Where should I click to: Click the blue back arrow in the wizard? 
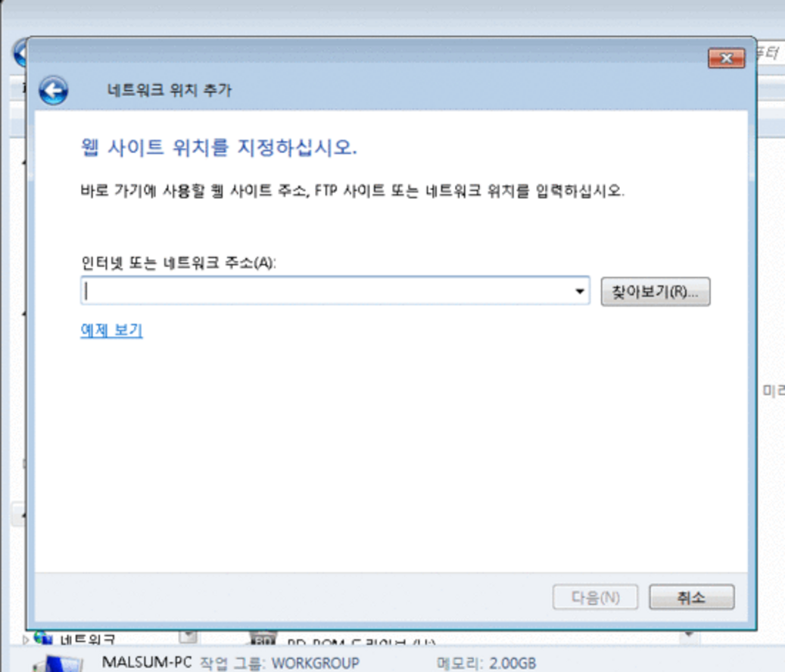pyautogui.click(x=53, y=91)
